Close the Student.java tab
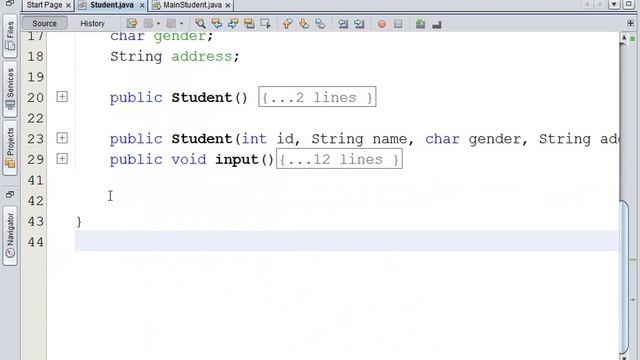The width and height of the screenshot is (640, 360). coord(142,5)
